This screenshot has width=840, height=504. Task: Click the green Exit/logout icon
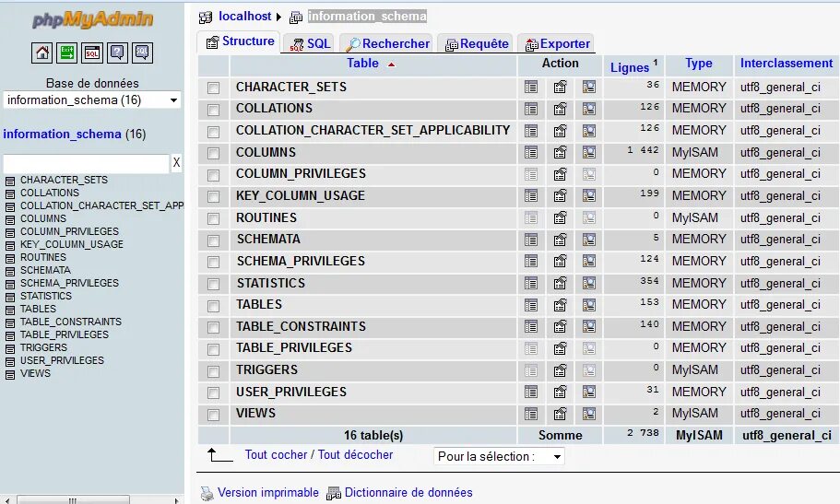coord(67,53)
